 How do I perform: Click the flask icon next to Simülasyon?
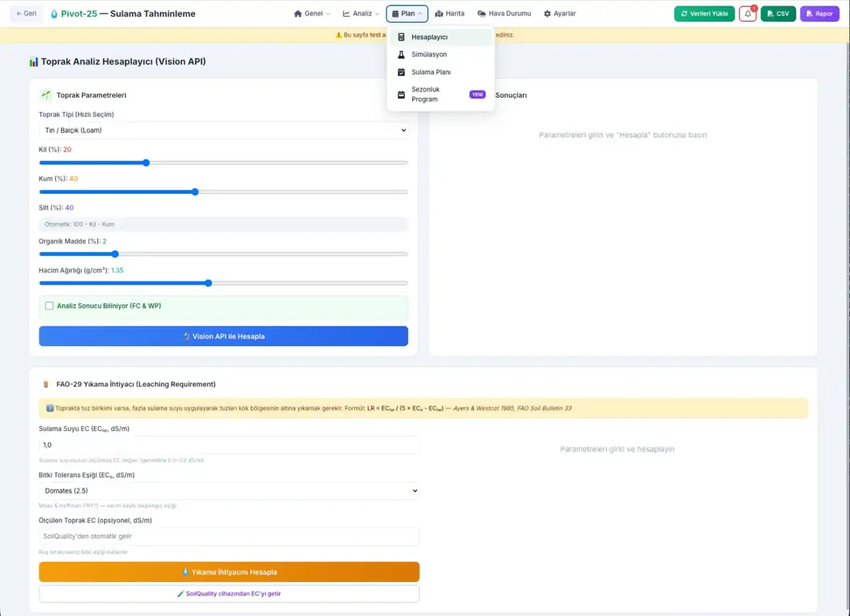pyautogui.click(x=401, y=55)
